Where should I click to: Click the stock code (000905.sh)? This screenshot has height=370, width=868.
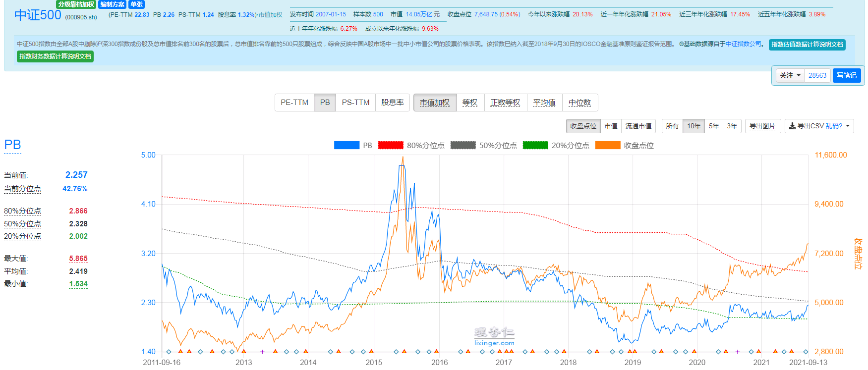click(81, 17)
